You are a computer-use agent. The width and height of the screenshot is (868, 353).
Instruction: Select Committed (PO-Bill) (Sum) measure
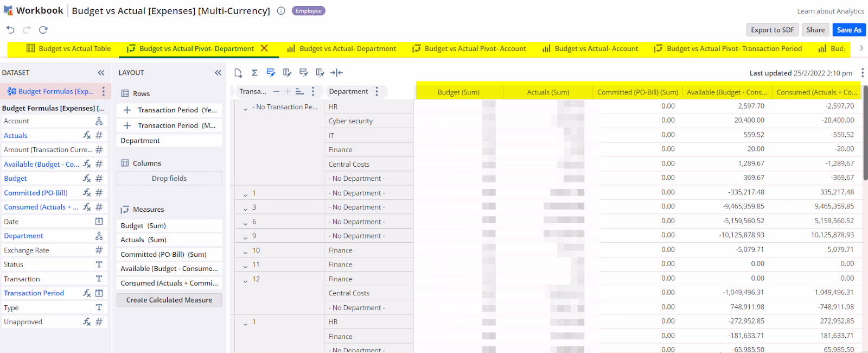point(169,254)
